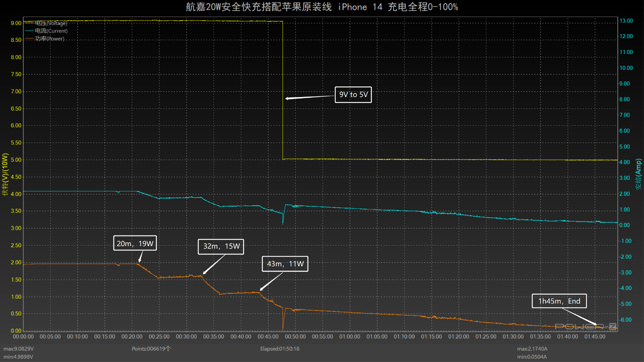Click the 0.50 voltage axis tick label

point(16,314)
